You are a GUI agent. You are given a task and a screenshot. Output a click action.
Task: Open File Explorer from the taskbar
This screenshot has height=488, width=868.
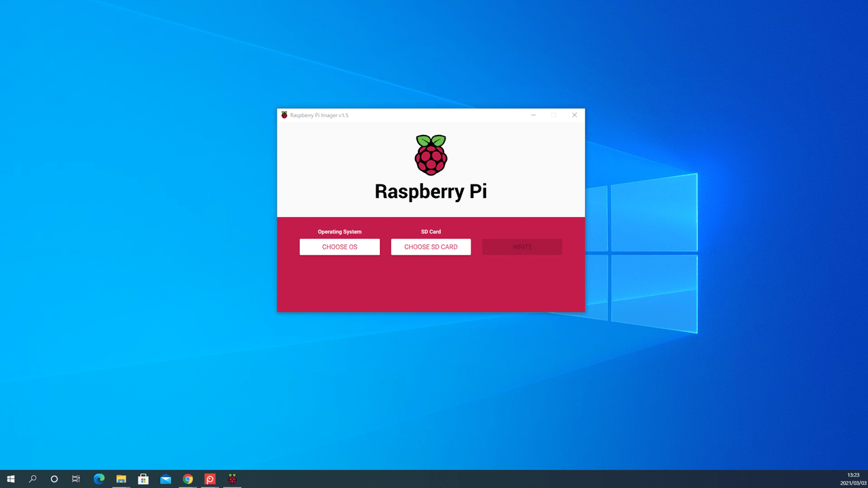pyautogui.click(x=121, y=479)
